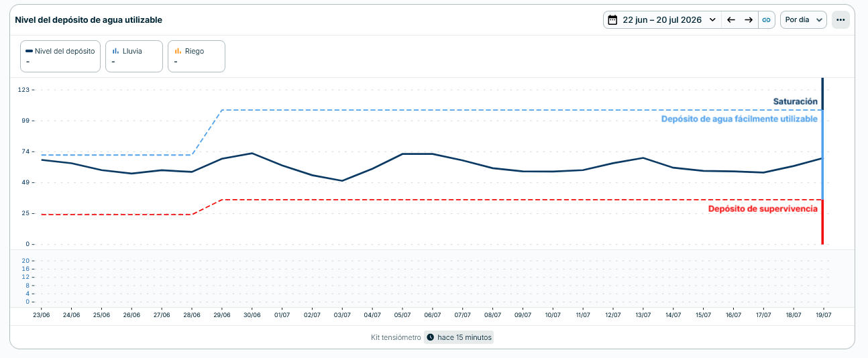The width and height of the screenshot is (868, 358).
Task: Click the calendar icon in date picker
Action: click(x=612, y=20)
